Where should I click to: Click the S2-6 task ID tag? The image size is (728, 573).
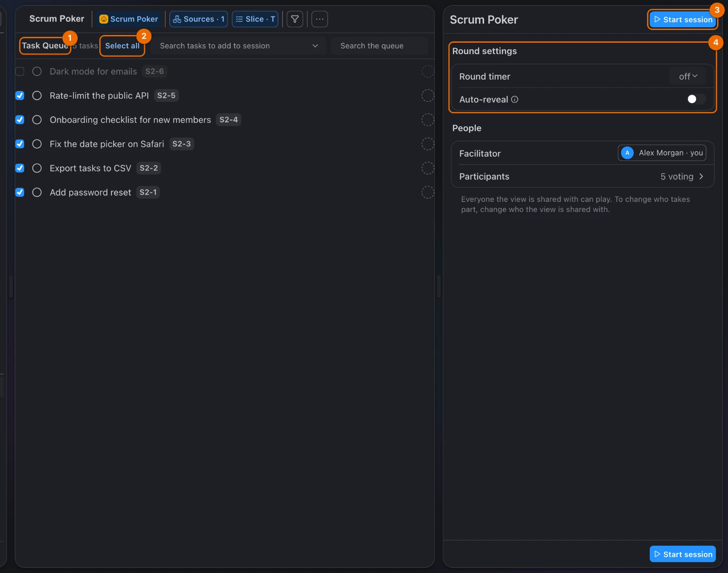tap(155, 71)
